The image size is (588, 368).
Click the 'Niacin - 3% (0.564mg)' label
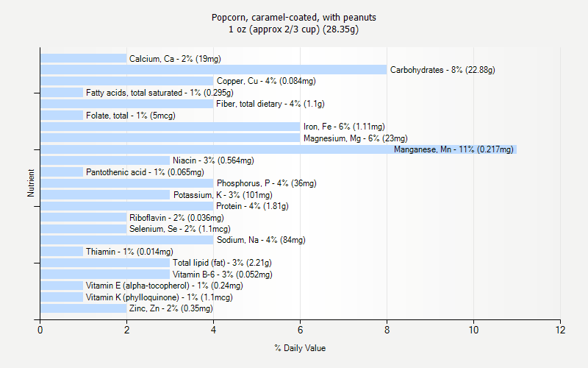[x=213, y=160]
